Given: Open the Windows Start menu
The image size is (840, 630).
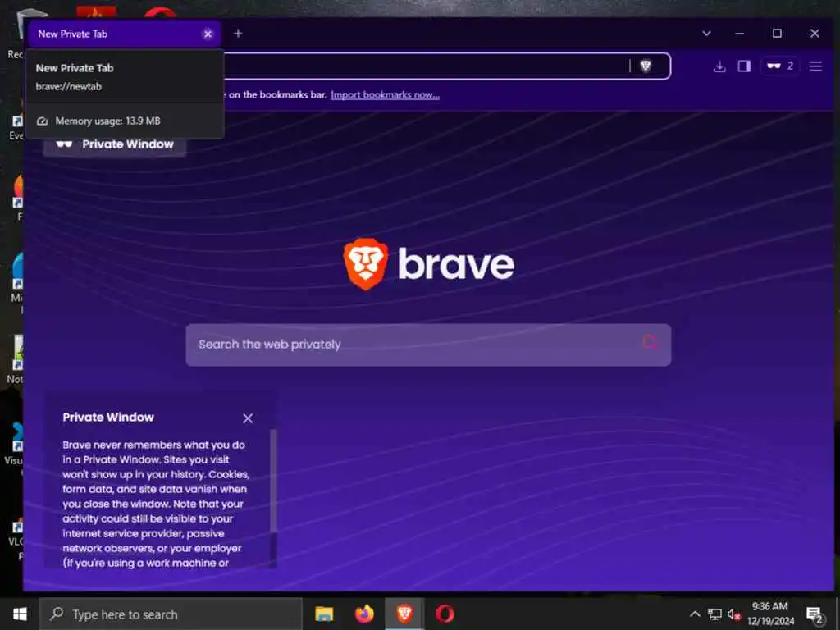Looking at the screenshot, I should (20, 614).
